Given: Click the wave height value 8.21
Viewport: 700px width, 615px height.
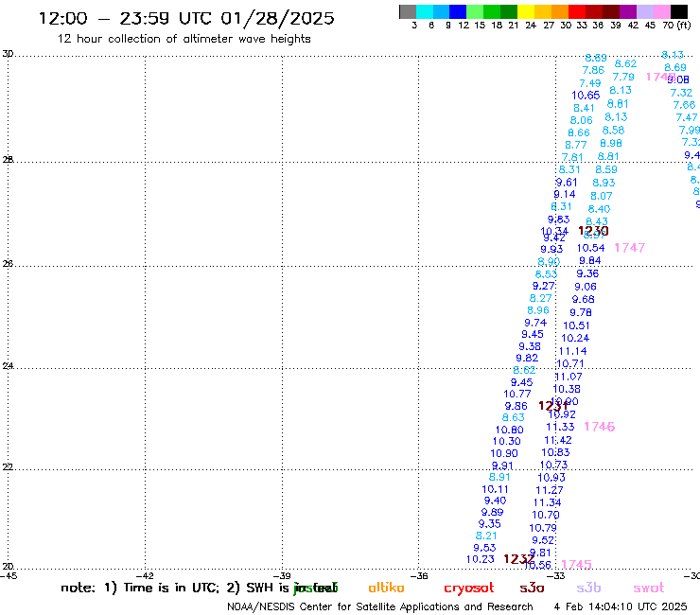Looking at the screenshot, I should (x=486, y=536).
